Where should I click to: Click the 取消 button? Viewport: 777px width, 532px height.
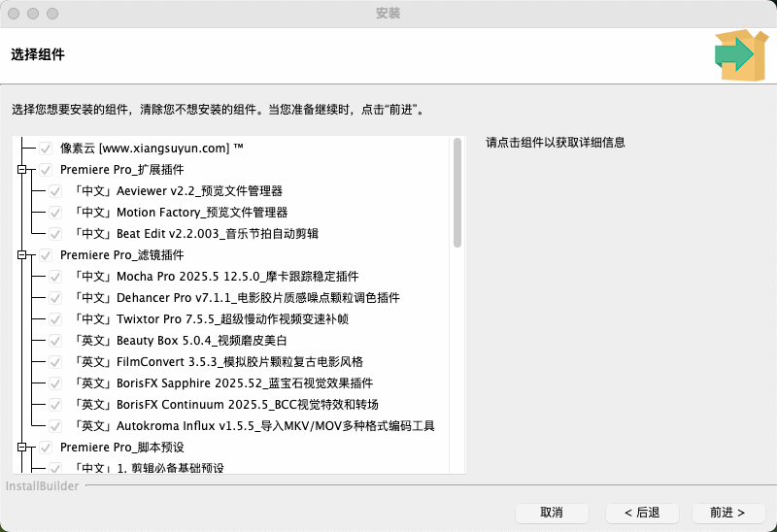[552, 513]
